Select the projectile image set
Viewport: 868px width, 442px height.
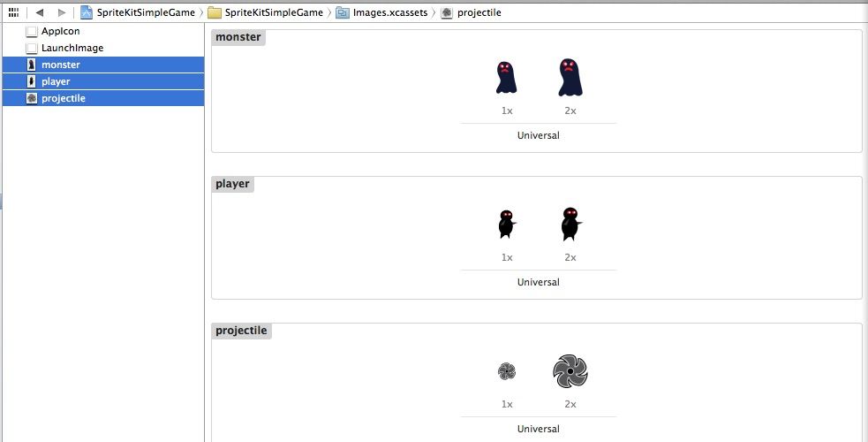pyautogui.click(x=103, y=98)
